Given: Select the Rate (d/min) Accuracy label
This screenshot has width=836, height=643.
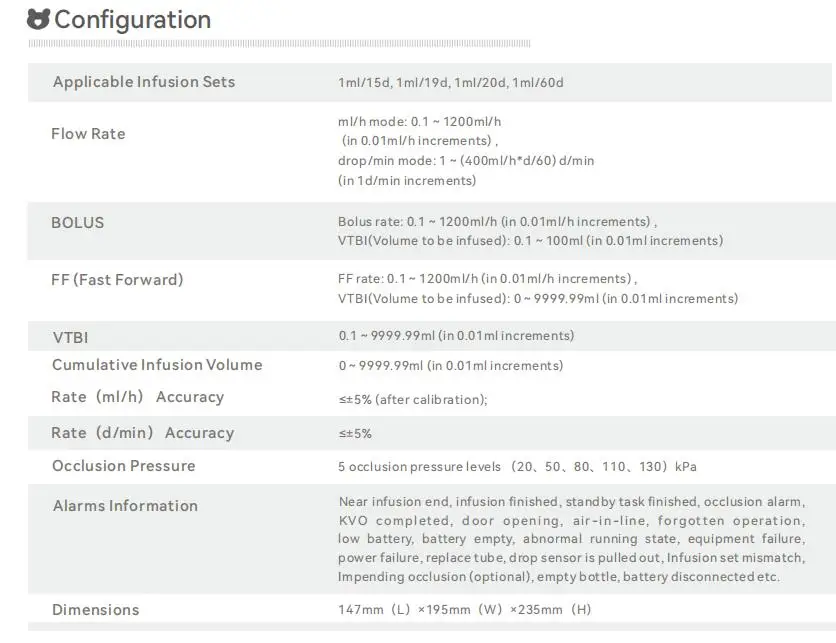Looking at the screenshot, I should pos(142,433).
